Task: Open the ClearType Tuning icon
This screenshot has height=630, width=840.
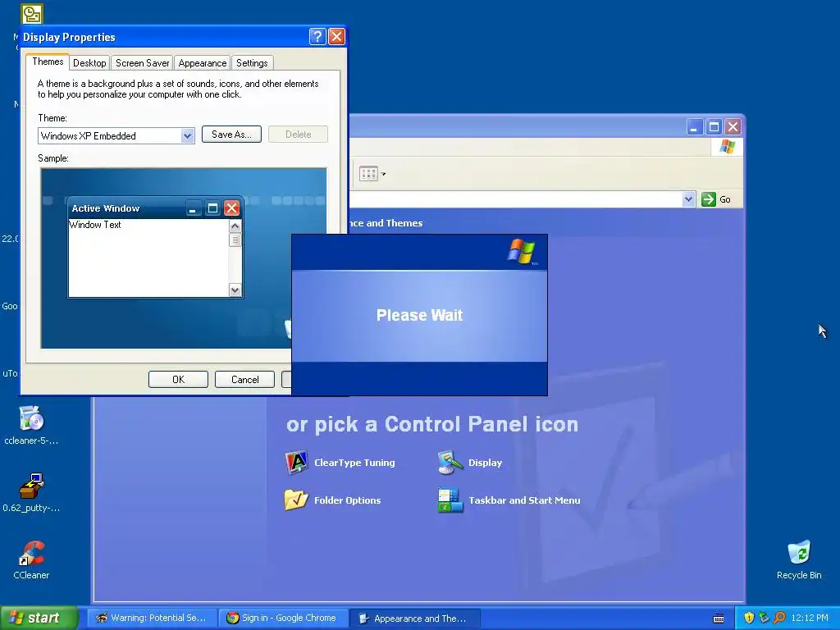Action: 296,463
